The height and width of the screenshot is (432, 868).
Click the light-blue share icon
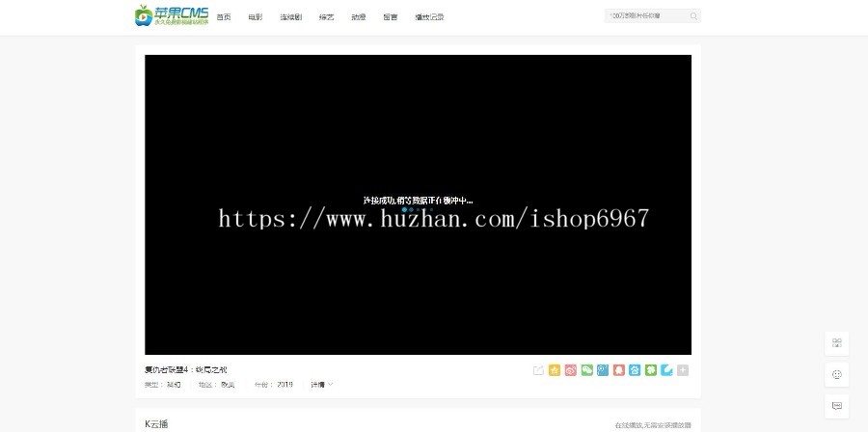[x=666, y=370]
